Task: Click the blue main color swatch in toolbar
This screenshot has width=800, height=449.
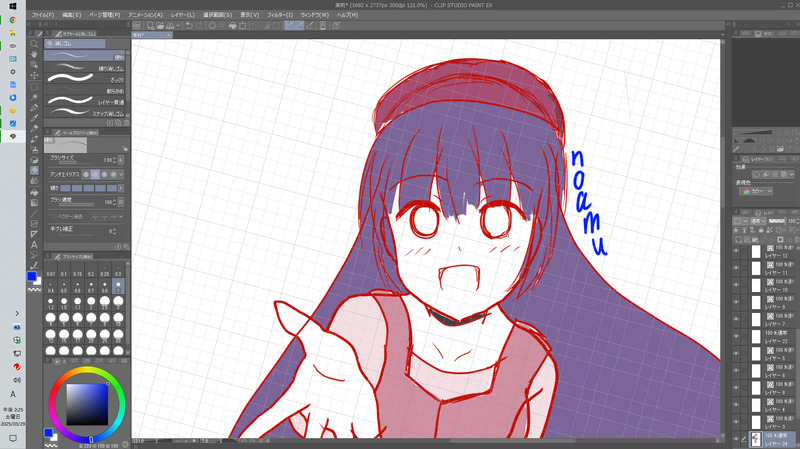Action: (x=32, y=276)
